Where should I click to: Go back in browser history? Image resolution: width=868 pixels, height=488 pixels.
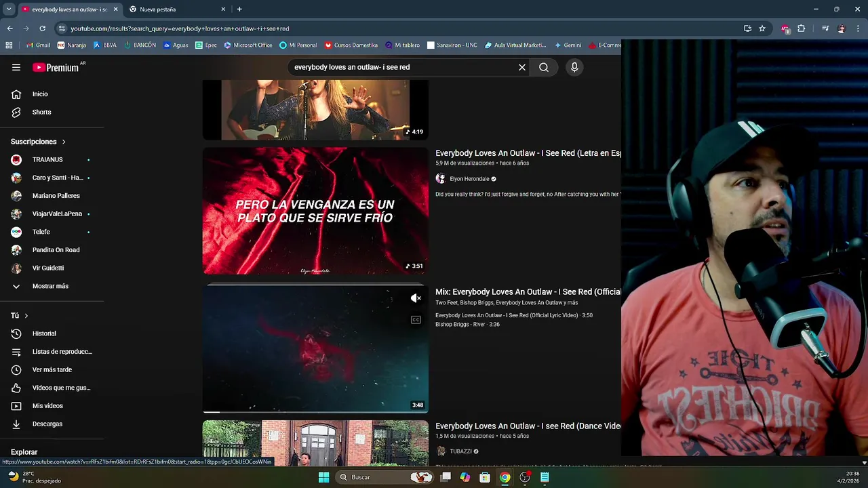point(9,28)
